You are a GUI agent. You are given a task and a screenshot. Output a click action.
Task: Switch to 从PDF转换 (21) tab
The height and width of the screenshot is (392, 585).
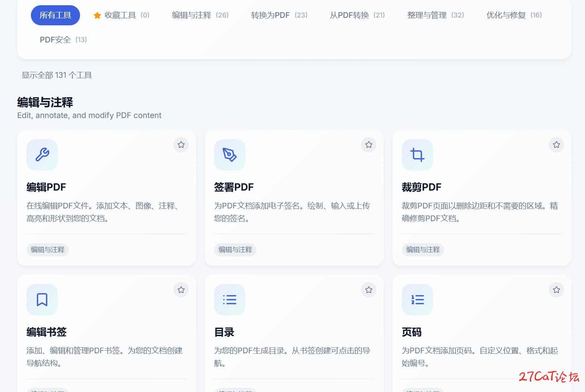(x=357, y=15)
